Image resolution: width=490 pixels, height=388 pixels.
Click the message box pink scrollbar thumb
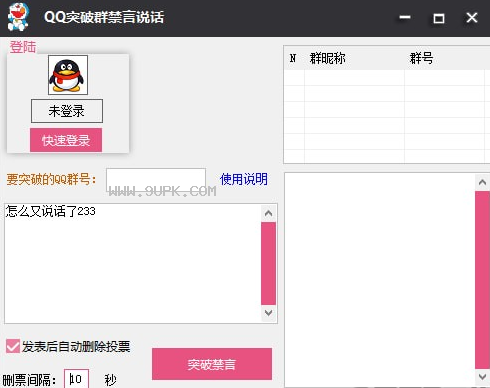(268, 263)
